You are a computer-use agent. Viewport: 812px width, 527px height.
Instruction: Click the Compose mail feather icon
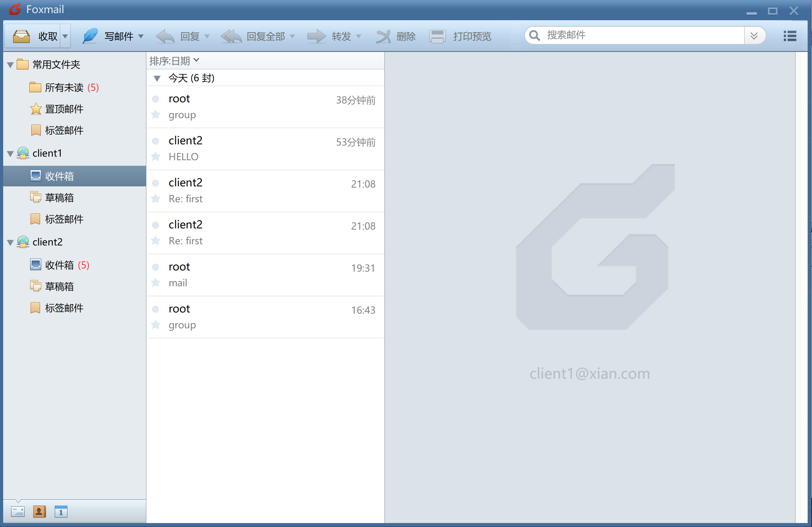point(90,36)
